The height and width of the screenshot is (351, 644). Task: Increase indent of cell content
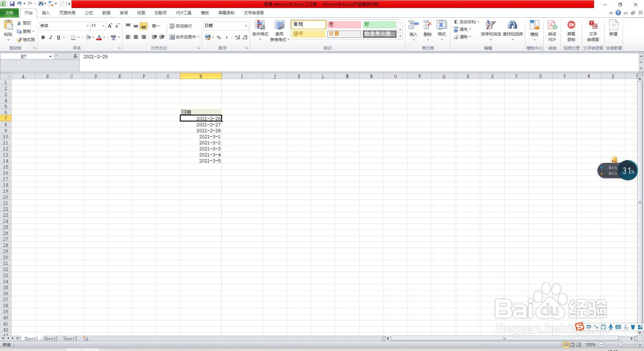point(162,37)
